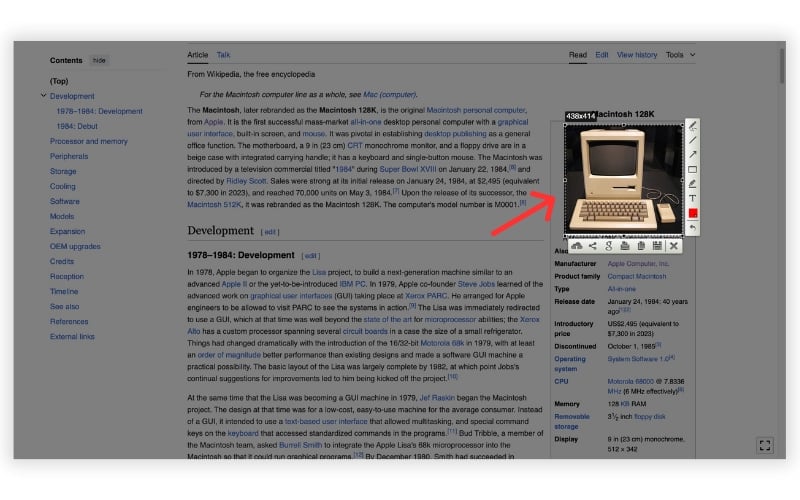
Task: Follow the Macintosh personal computer link
Action: click(x=476, y=110)
